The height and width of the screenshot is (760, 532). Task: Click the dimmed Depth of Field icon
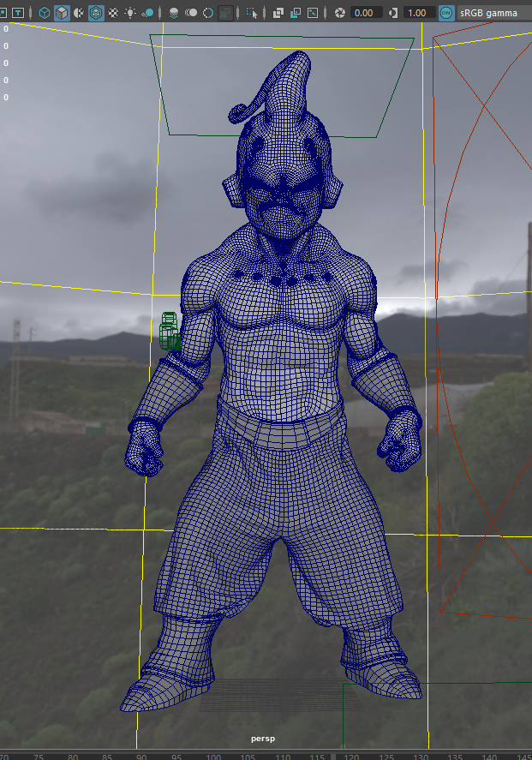(x=225, y=13)
